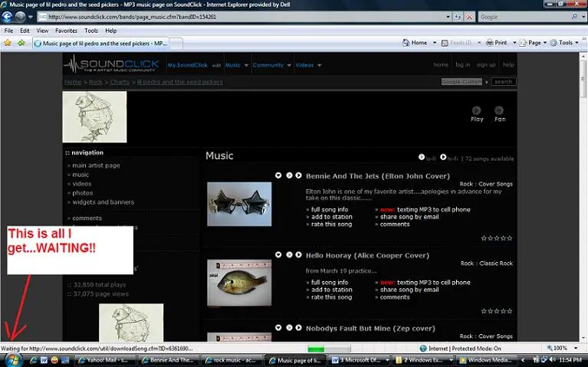Click the search magnifier icon in Google box
The height and width of the screenshot is (367, 588).
tap(574, 17)
